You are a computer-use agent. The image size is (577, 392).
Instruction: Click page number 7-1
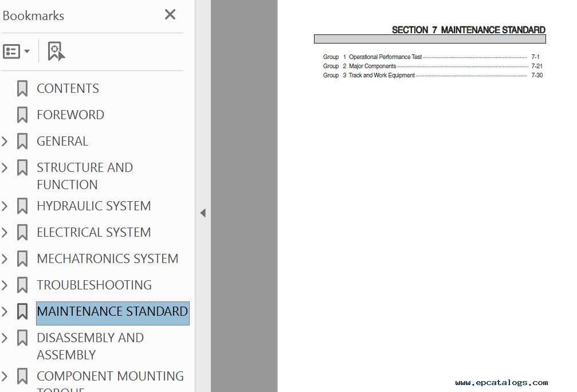click(535, 57)
